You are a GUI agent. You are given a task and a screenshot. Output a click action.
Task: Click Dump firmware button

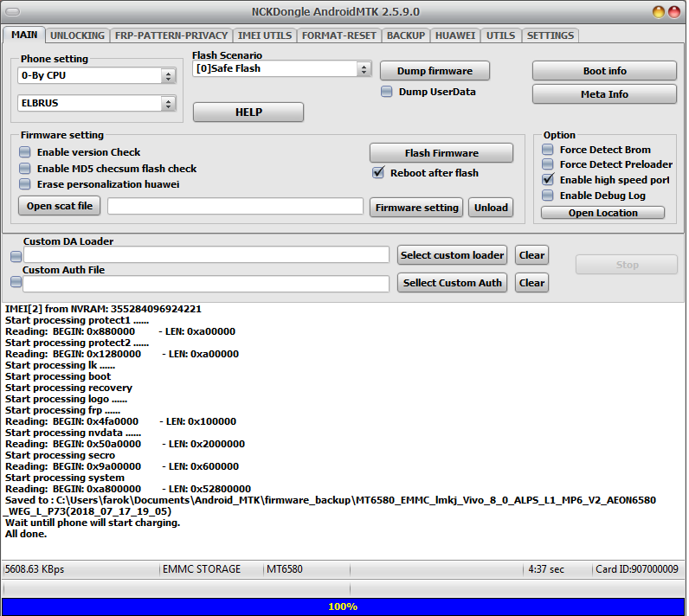point(435,71)
